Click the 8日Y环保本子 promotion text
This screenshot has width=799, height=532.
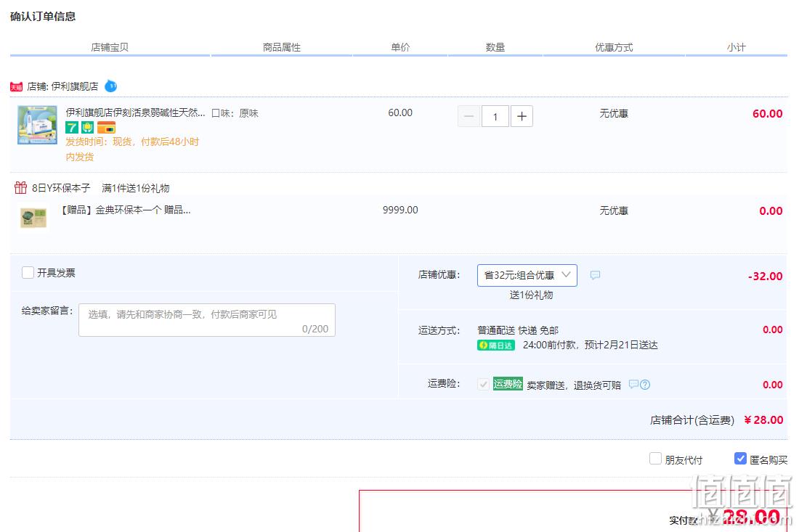[x=61, y=188]
